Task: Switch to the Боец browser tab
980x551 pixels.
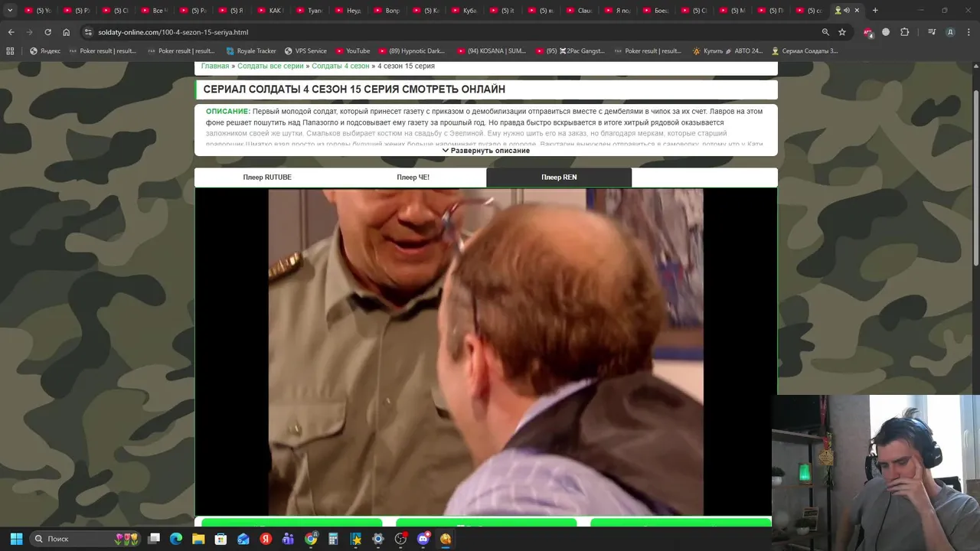Action: [657, 11]
